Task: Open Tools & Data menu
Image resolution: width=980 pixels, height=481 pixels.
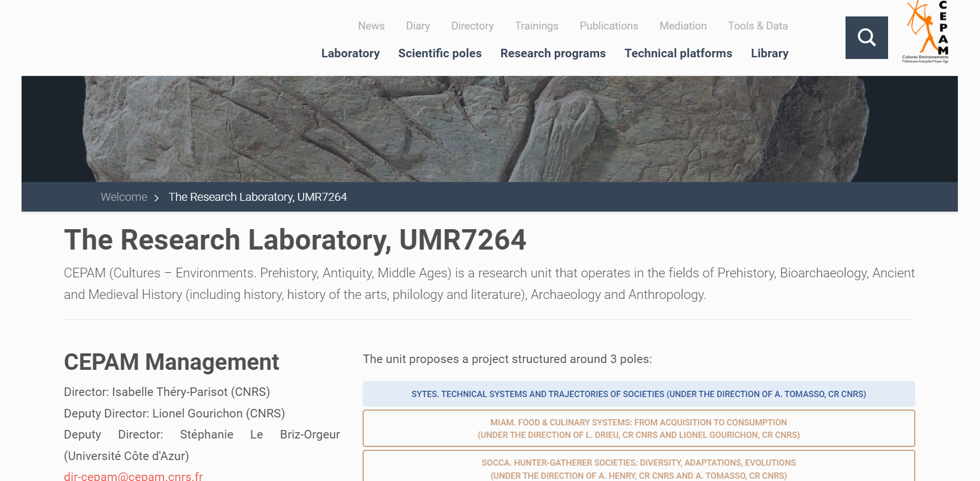Action: pyautogui.click(x=758, y=26)
